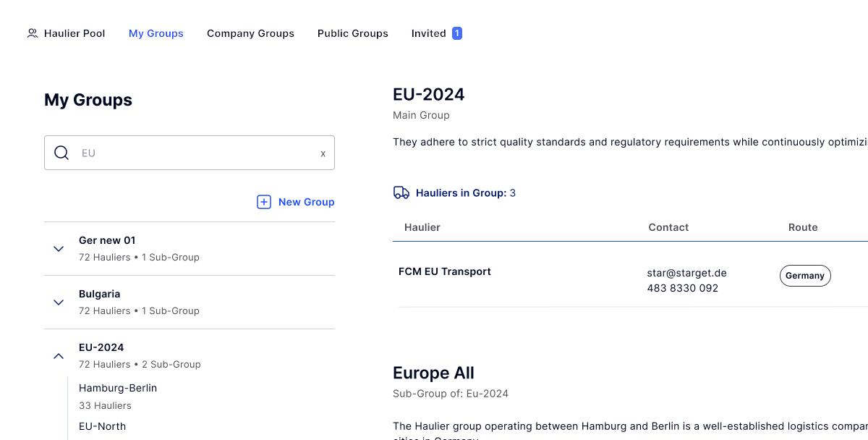Click the email link star@starget.de
The height and width of the screenshot is (440, 868).
(686, 273)
